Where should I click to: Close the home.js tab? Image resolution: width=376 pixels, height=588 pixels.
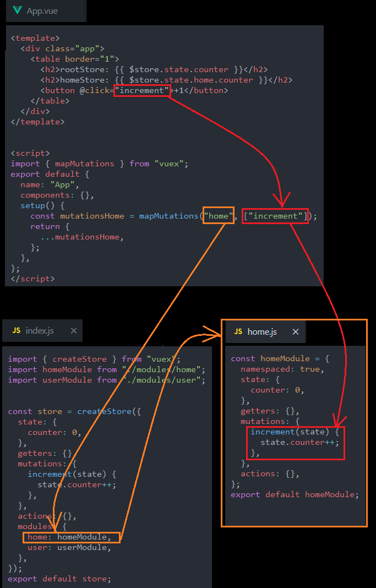click(x=296, y=331)
